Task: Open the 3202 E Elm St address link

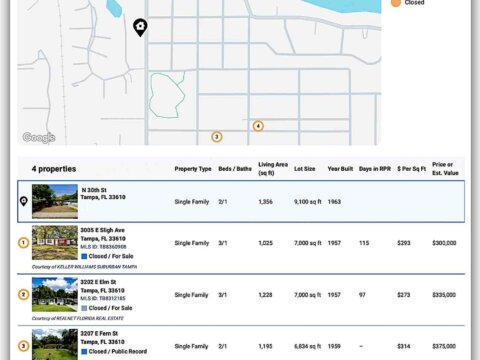Action: [98, 282]
